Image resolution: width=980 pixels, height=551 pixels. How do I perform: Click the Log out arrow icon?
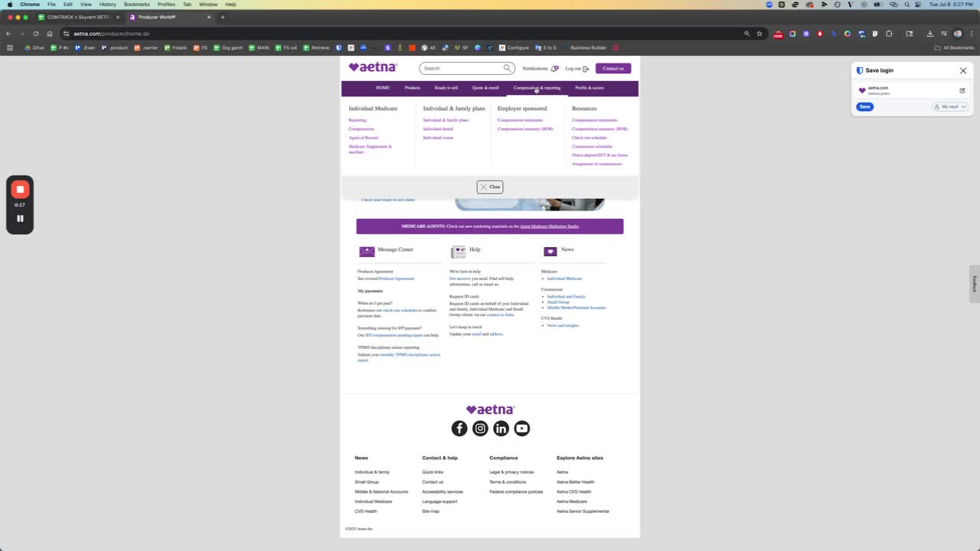tap(586, 69)
